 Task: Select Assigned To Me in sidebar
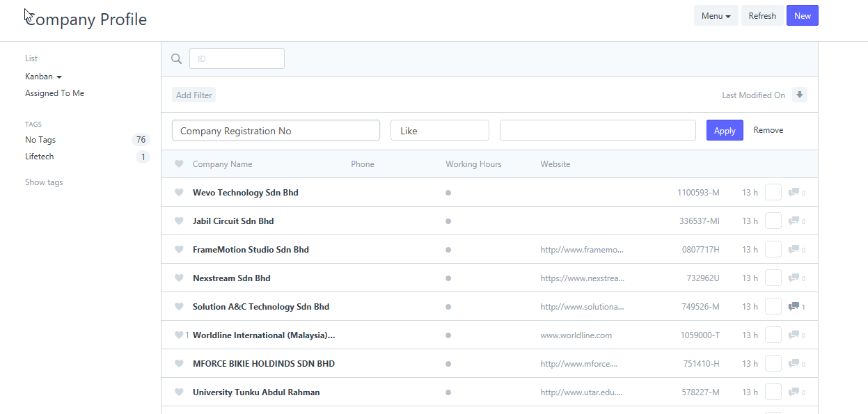pyautogui.click(x=55, y=93)
